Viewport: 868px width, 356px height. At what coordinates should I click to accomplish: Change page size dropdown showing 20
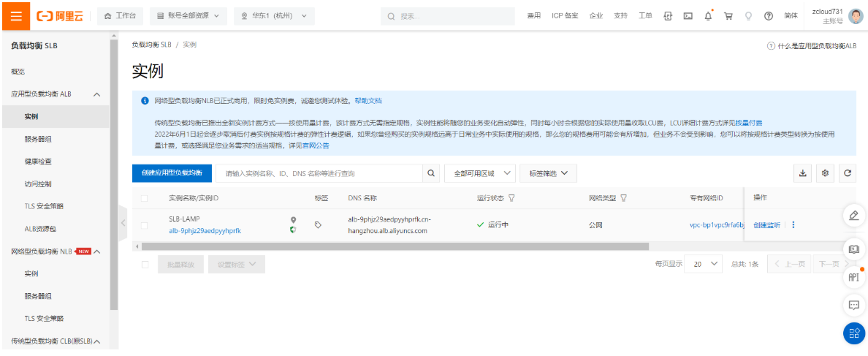click(x=704, y=264)
